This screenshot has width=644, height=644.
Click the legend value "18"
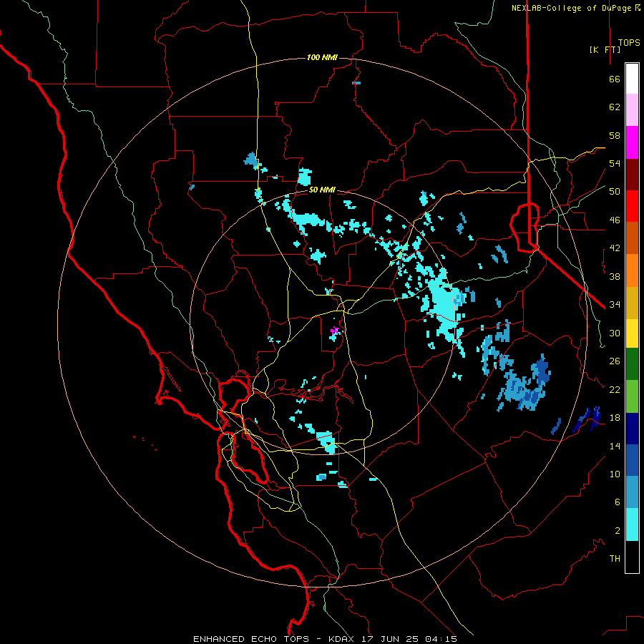(x=615, y=418)
